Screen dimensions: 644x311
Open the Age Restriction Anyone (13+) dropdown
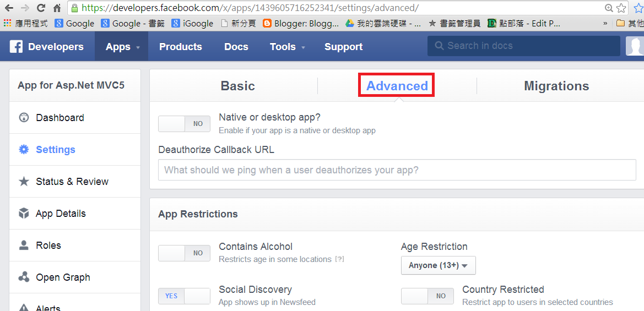(x=438, y=265)
